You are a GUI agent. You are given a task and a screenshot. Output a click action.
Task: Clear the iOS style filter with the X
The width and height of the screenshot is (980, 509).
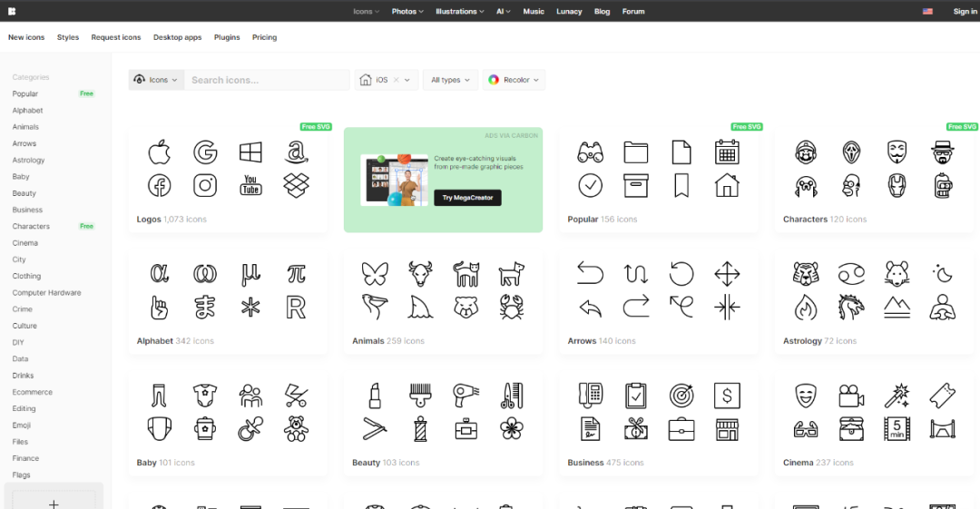pyautogui.click(x=397, y=80)
